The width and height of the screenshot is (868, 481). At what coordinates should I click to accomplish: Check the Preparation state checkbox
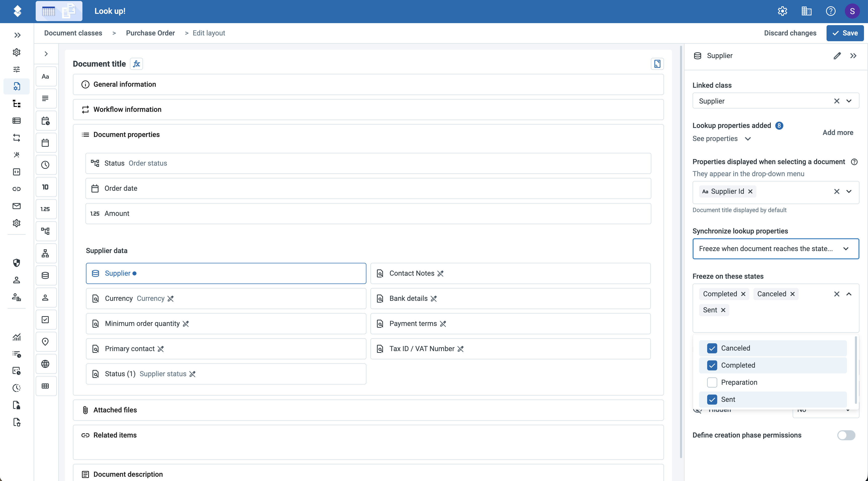coord(712,382)
